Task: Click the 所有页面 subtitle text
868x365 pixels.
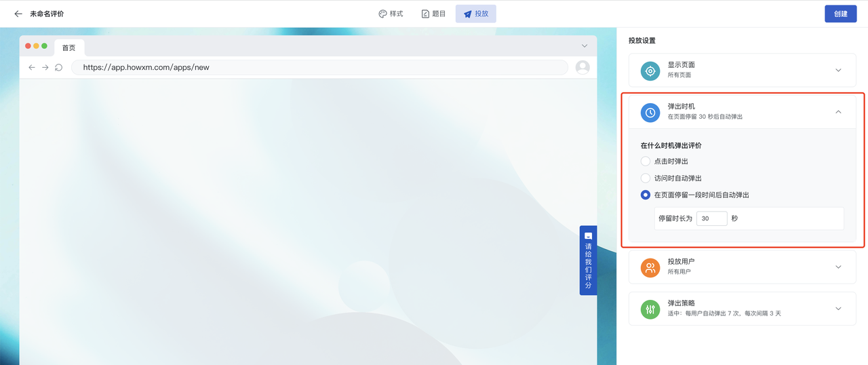Action: [x=679, y=75]
